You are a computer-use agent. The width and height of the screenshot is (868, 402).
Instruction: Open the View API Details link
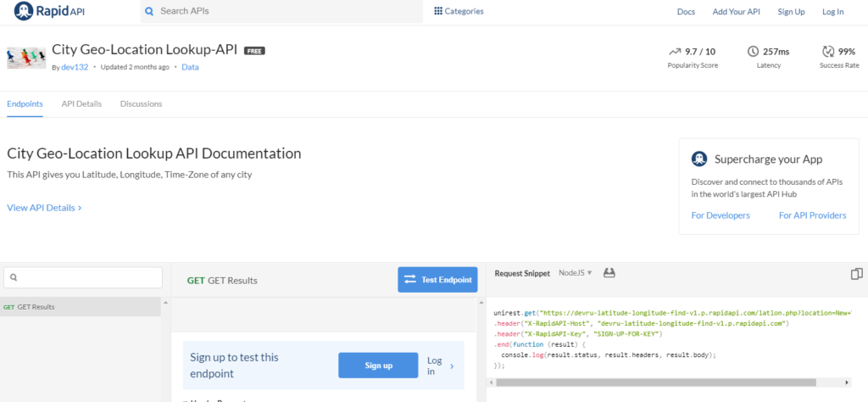click(x=44, y=208)
